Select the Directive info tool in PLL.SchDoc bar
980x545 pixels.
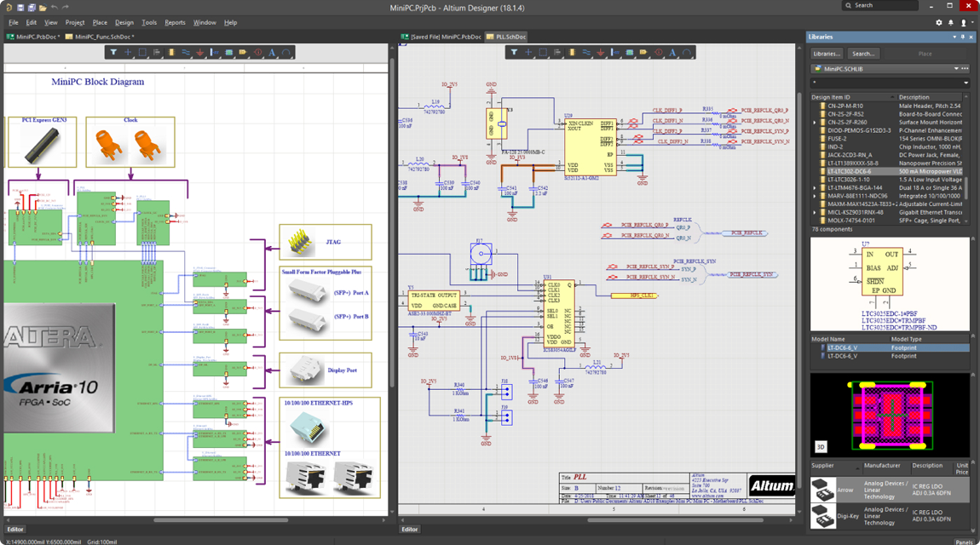point(658,53)
